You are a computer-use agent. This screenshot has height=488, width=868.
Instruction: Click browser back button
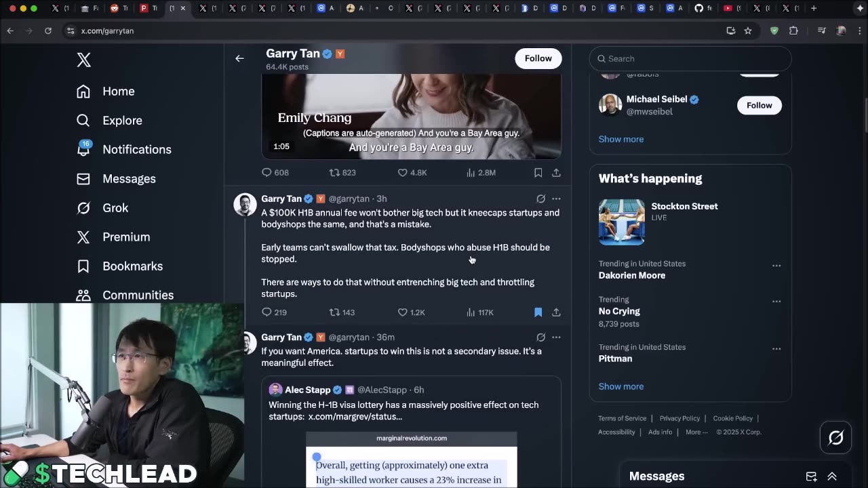pos(10,30)
